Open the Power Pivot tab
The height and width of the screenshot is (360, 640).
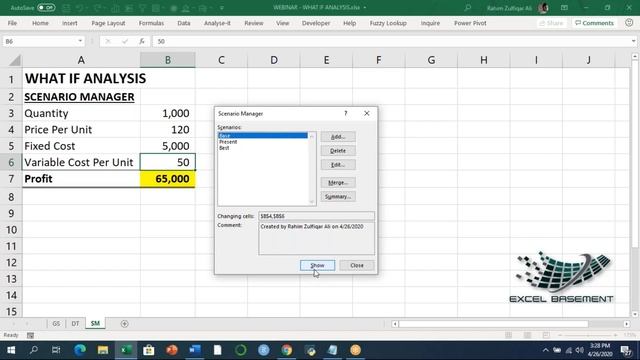470,23
